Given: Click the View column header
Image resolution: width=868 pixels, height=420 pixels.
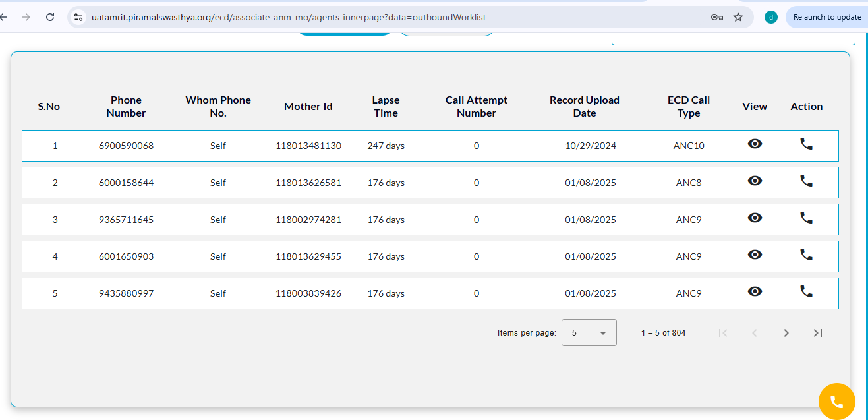Looking at the screenshot, I should [755, 107].
